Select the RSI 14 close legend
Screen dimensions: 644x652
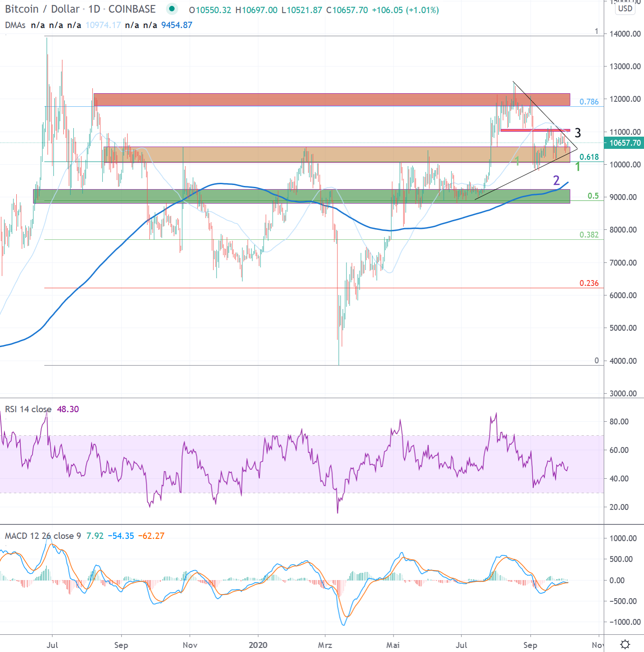pyautogui.click(x=28, y=409)
